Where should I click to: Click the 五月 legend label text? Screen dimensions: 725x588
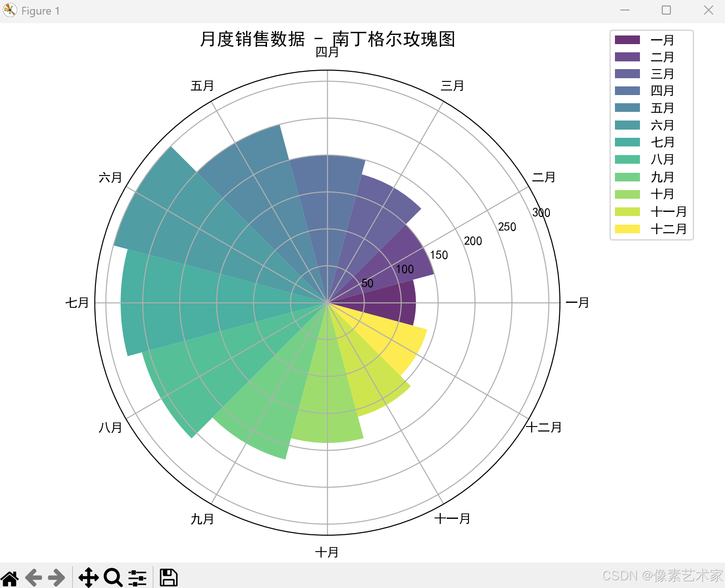pyautogui.click(x=662, y=108)
